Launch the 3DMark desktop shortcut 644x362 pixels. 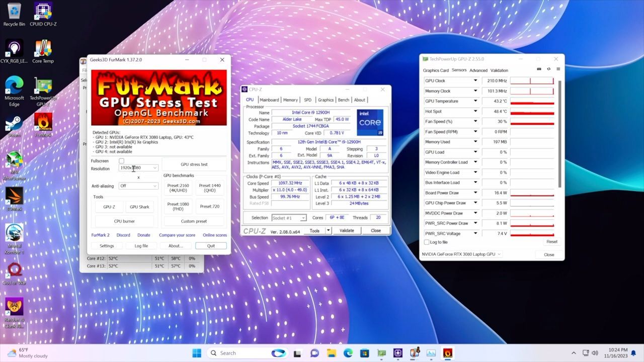pos(14,199)
